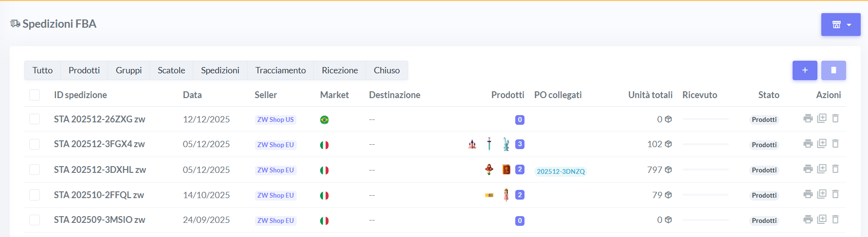Open shipment STA 202512-26ZXG zw
The width and height of the screenshot is (868, 237).
pyautogui.click(x=99, y=119)
